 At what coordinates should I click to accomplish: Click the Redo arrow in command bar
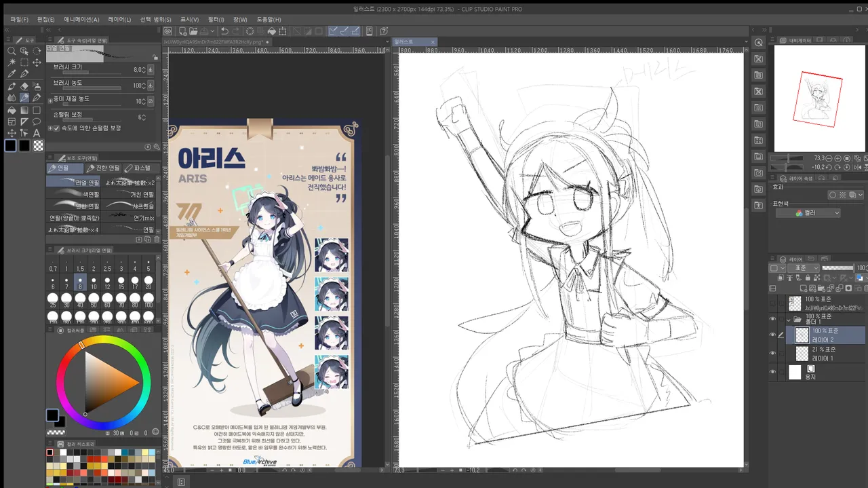point(235,31)
